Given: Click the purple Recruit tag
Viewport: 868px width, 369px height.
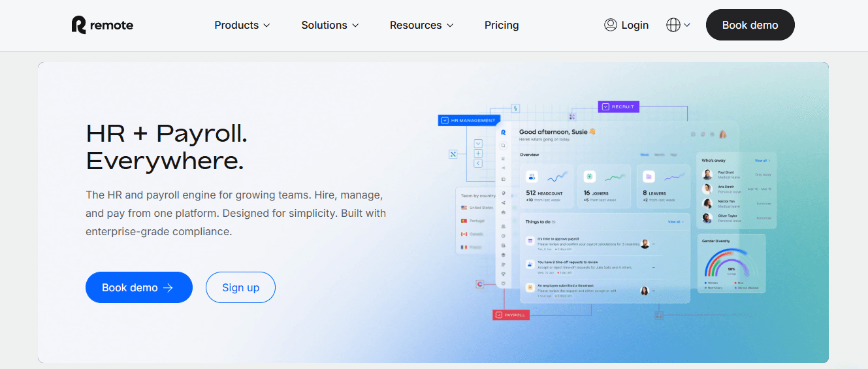Looking at the screenshot, I should tap(619, 106).
